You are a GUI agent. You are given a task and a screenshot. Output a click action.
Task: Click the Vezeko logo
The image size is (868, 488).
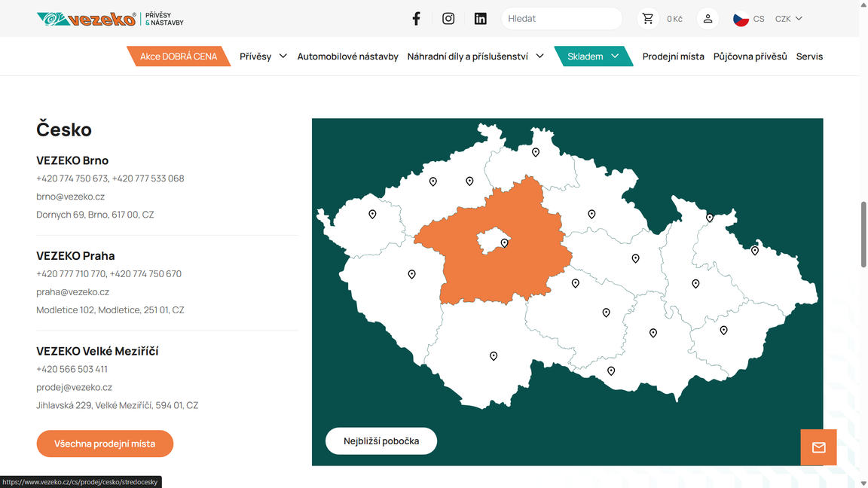pyautogui.click(x=109, y=19)
